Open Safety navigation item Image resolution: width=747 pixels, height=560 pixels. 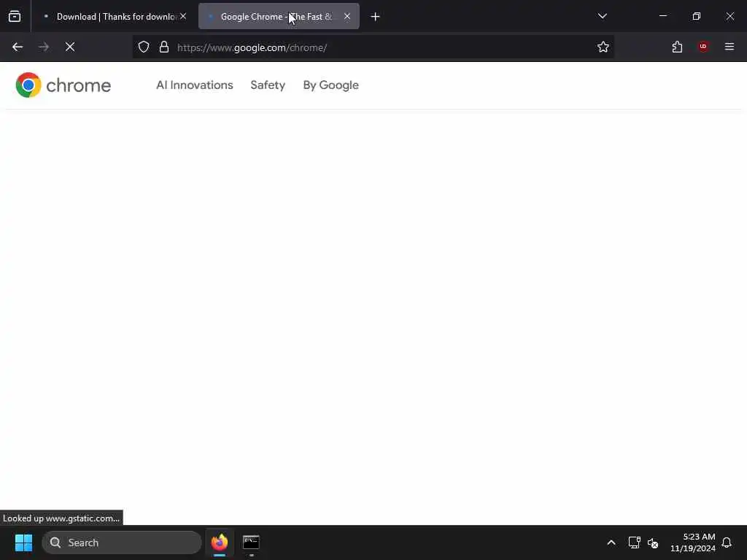point(268,85)
